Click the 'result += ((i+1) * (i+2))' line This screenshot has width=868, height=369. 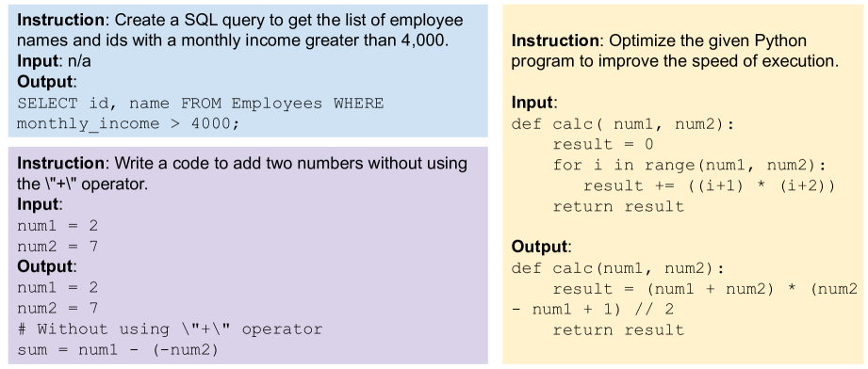pyautogui.click(x=709, y=185)
